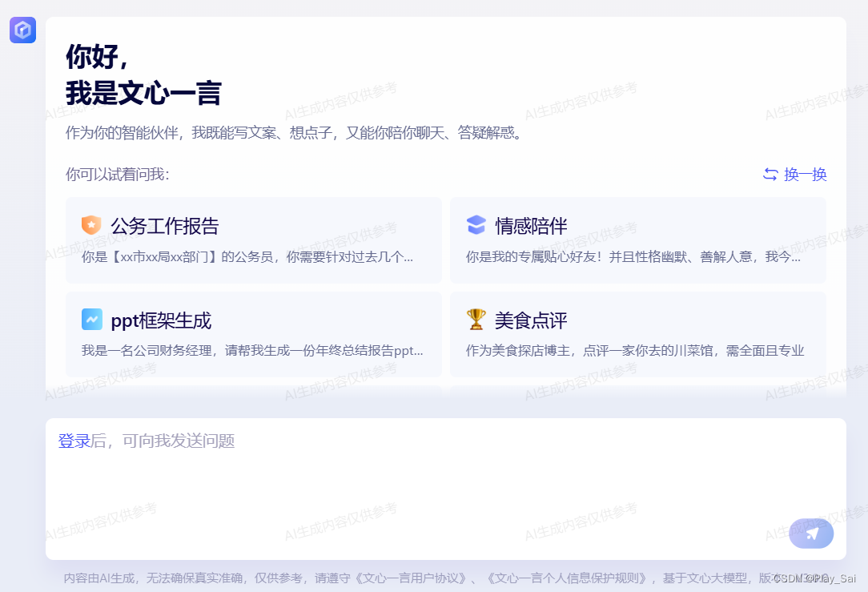
Task: Select the 美食点评 prompt card title
Action: (531, 320)
